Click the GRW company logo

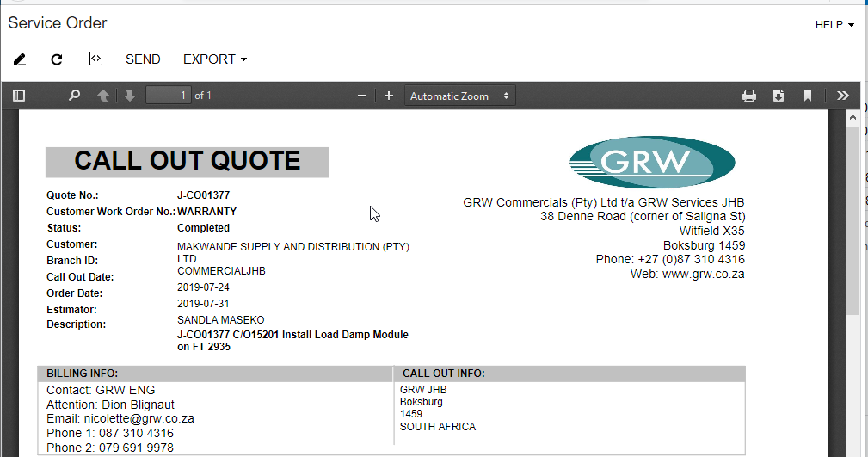tap(652, 162)
